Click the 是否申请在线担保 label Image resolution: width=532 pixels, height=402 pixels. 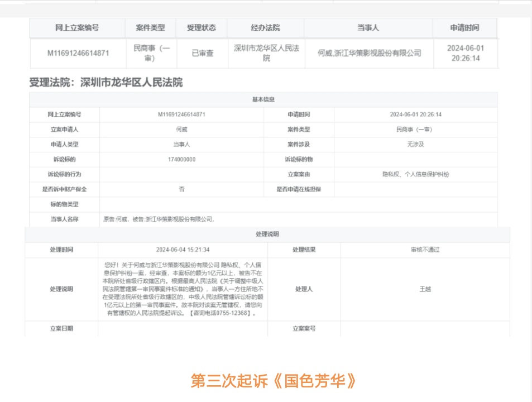(299, 189)
